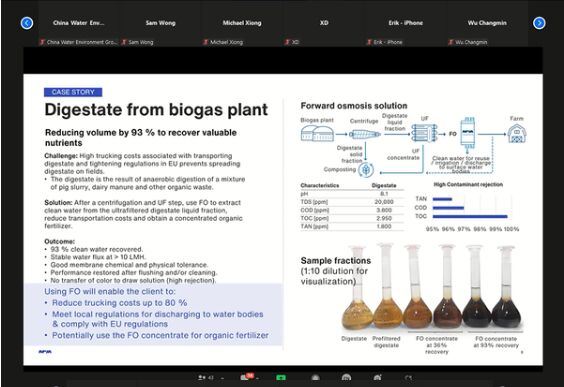This screenshot has width=564, height=387.
Task: Go to previous participants page with left arrow
Action: [x=27, y=23]
